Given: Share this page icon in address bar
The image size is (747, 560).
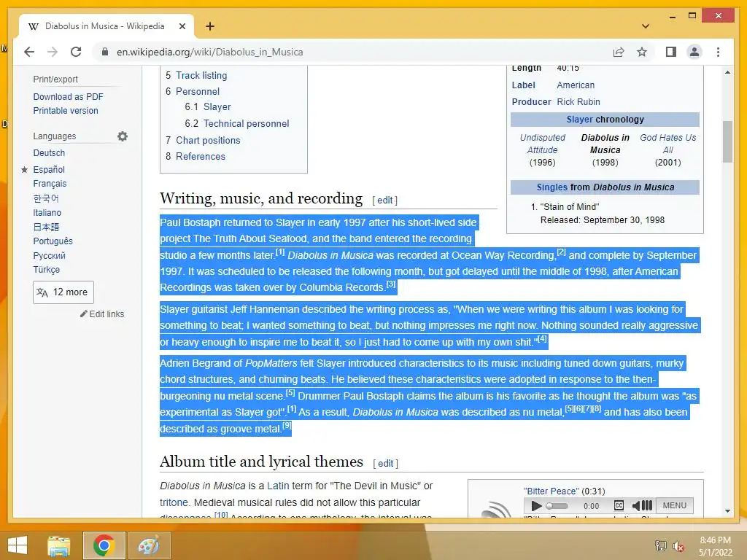Looking at the screenshot, I should click(619, 52).
